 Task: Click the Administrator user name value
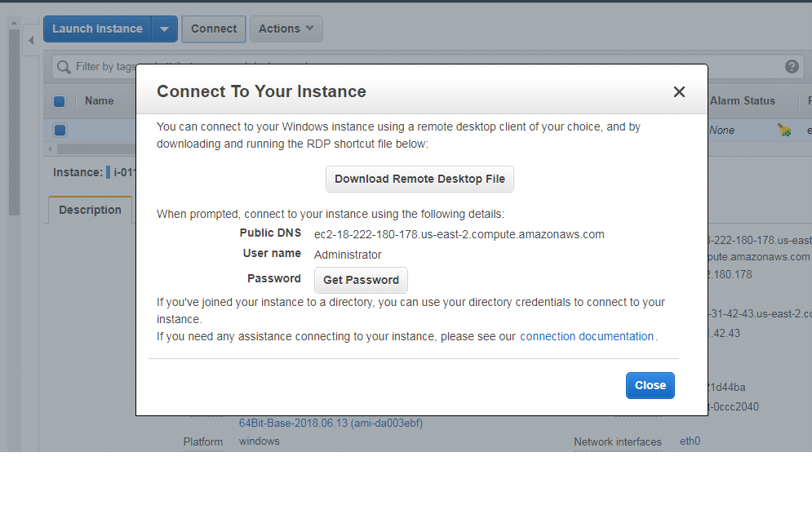(x=348, y=255)
